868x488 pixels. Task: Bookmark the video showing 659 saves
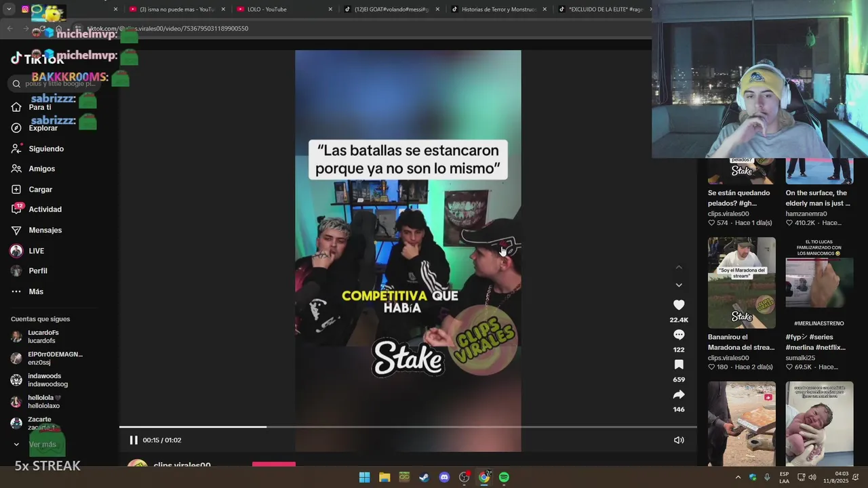679,365
